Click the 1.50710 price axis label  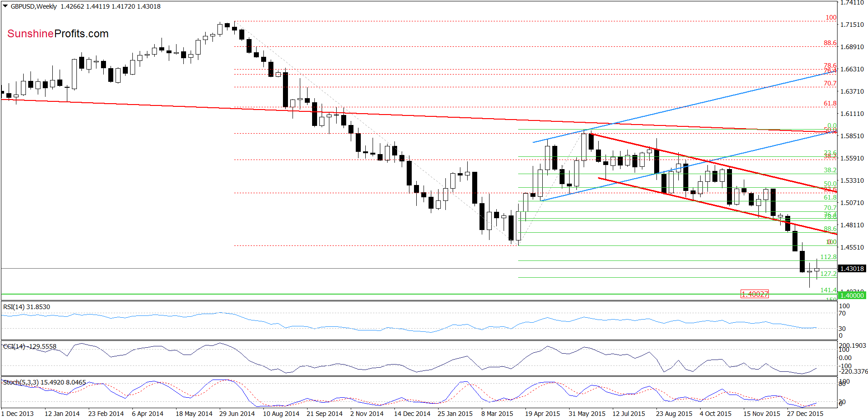[x=852, y=203]
